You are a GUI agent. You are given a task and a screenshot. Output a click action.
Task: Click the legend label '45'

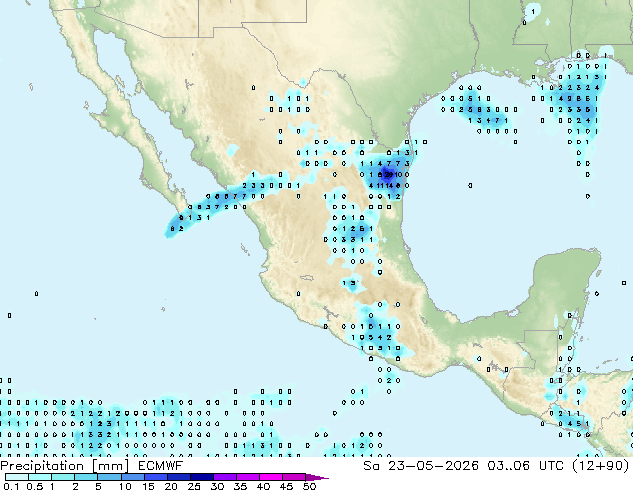[286, 486]
